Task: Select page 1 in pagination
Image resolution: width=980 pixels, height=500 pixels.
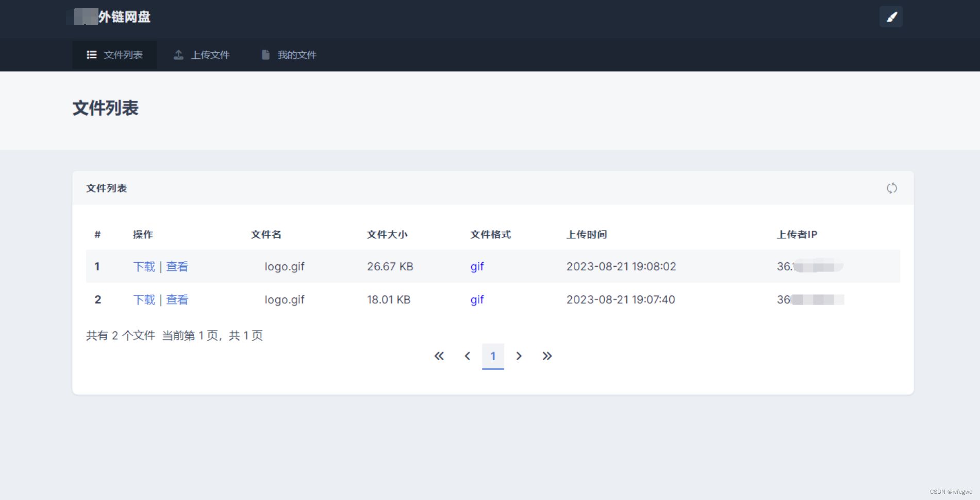Action: (x=493, y=356)
